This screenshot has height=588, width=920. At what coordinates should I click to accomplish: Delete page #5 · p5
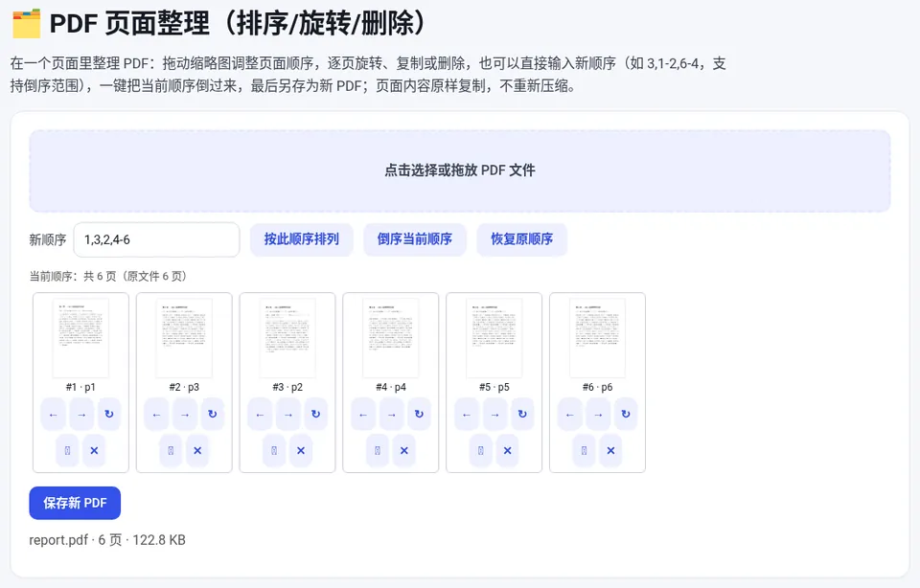tap(507, 451)
